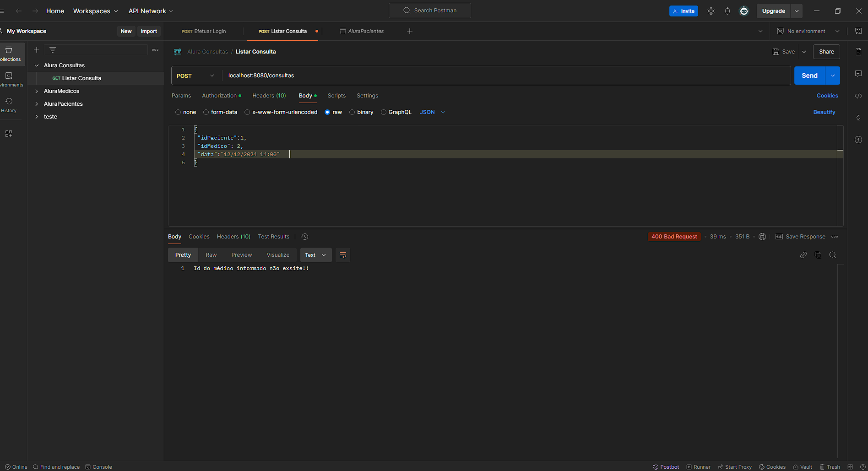Click the network globe icon in response bar
The height and width of the screenshot is (471, 868).
tap(762, 237)
